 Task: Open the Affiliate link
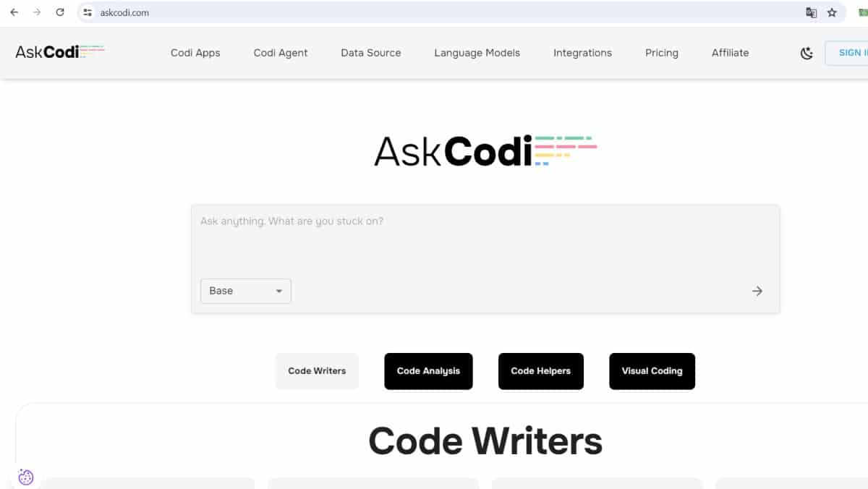(x=730, y=53)
